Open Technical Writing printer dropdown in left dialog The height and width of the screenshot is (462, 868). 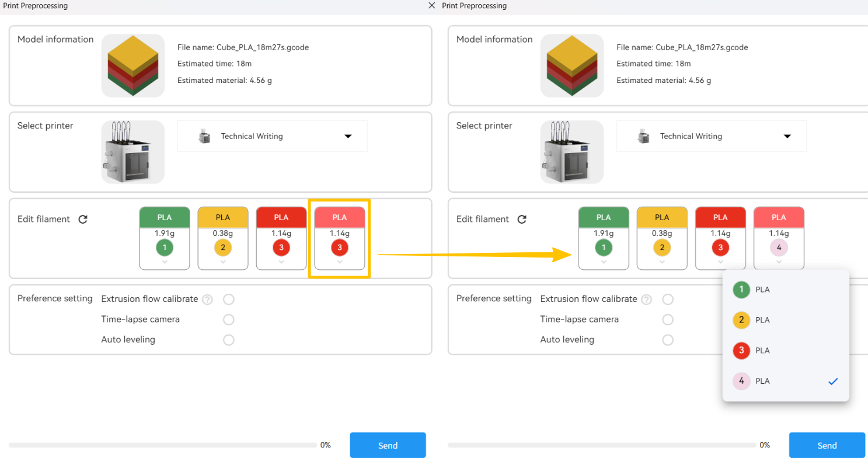pos(348,136)
